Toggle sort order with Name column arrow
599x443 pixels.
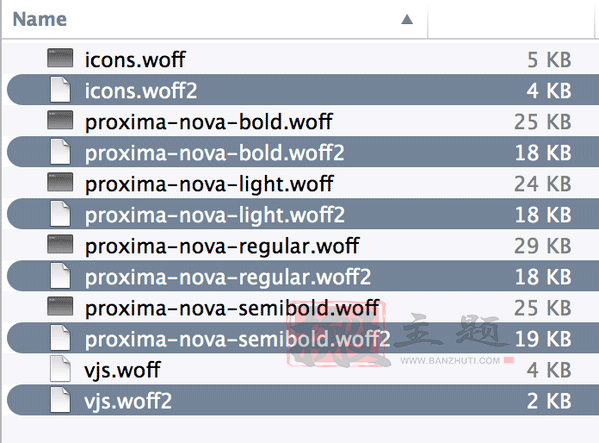pos(407,19)
